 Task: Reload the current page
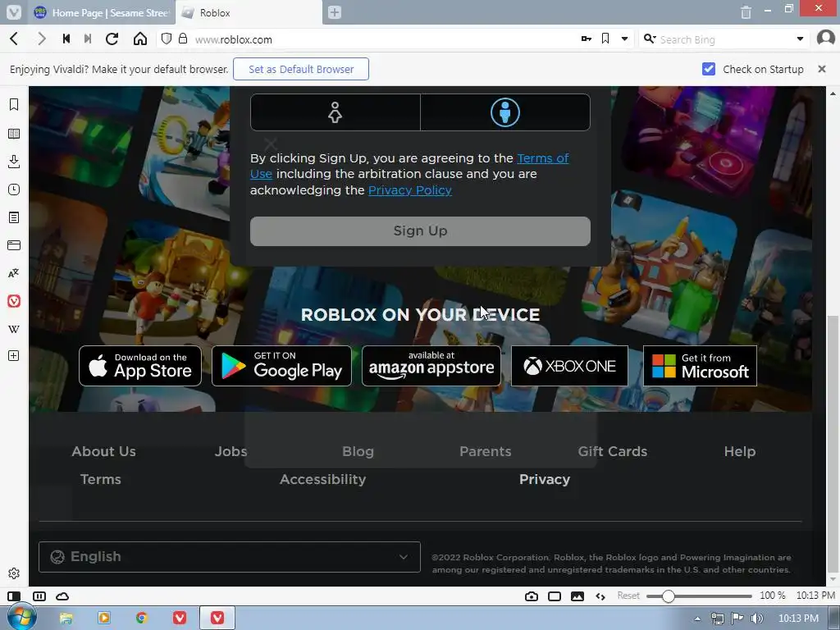point(112,39)
